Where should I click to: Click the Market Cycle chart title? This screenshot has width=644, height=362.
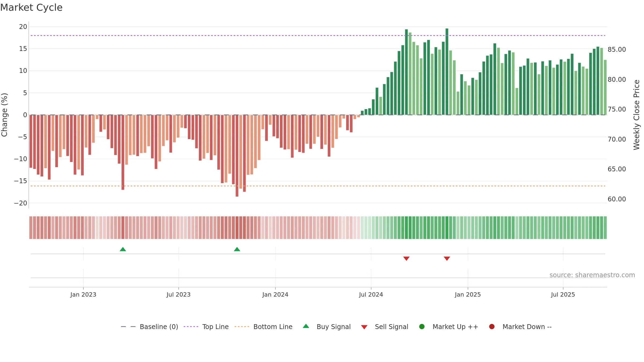click(x=31, y=8)
